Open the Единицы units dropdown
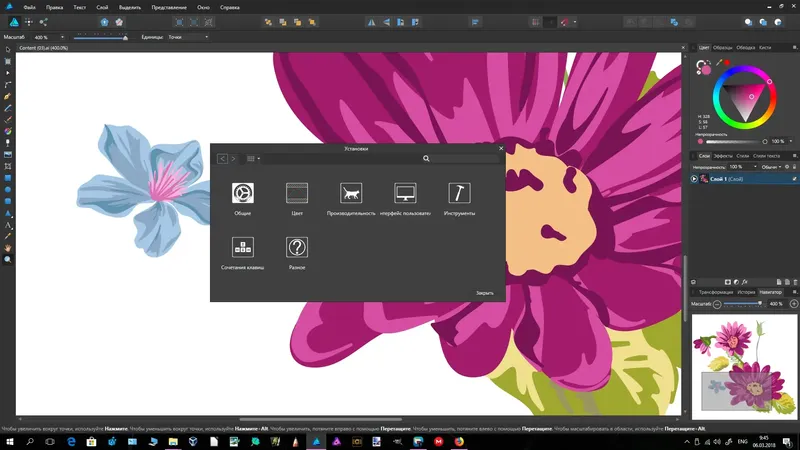The width and height of the screenshot is (800, 450). tap(188, 37)
